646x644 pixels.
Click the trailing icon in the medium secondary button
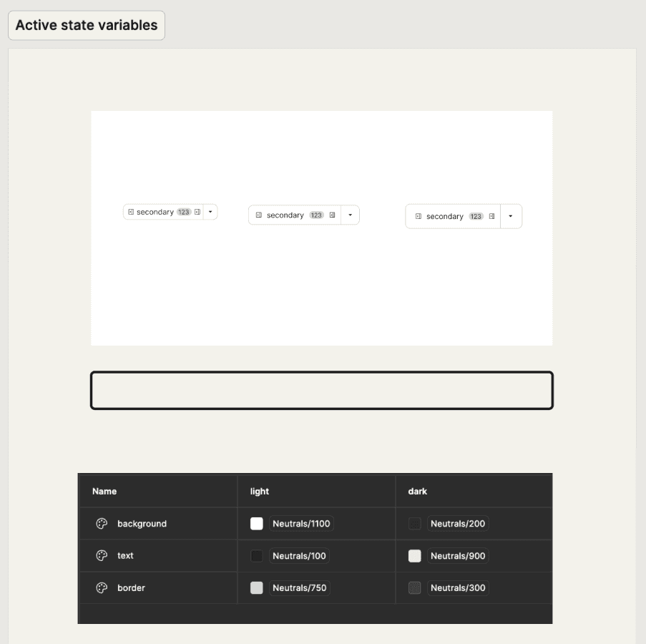click(332, 215)
